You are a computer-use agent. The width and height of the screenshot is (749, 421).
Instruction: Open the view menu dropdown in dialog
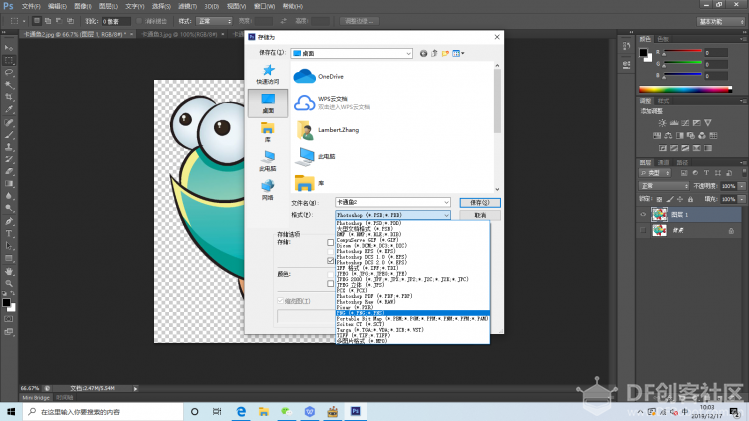pyautogui.click(x=458, y=54)
